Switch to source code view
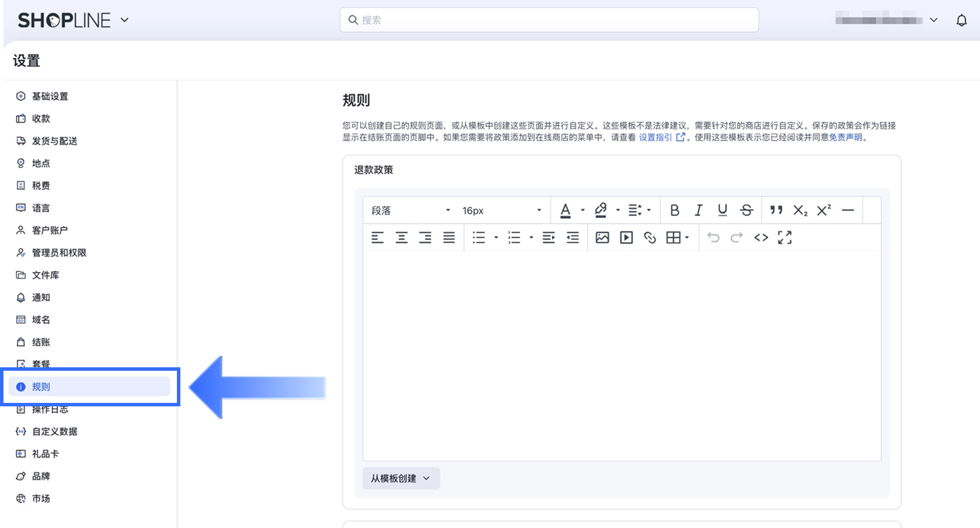Screen dimensions: 980x528 click(x=761, y=238)
